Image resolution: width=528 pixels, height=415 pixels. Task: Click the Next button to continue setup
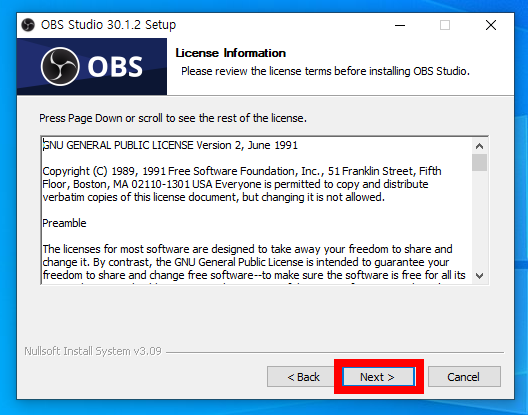[x=378, y=377]
